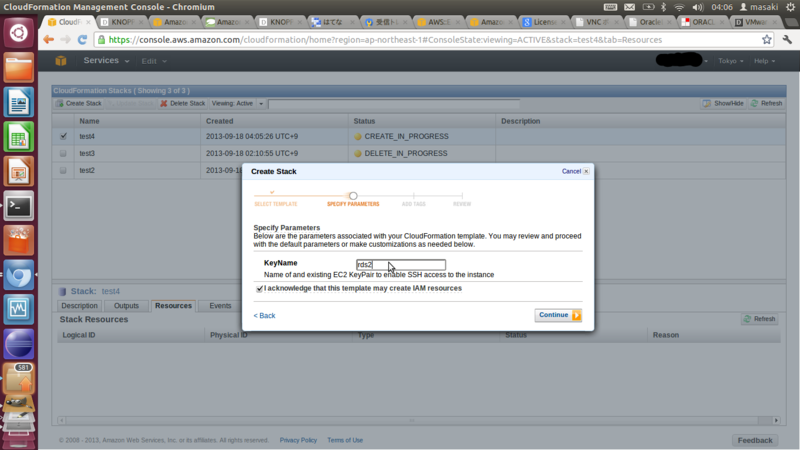Switch to Chromium via the dock icon

(x=19, y=275)
